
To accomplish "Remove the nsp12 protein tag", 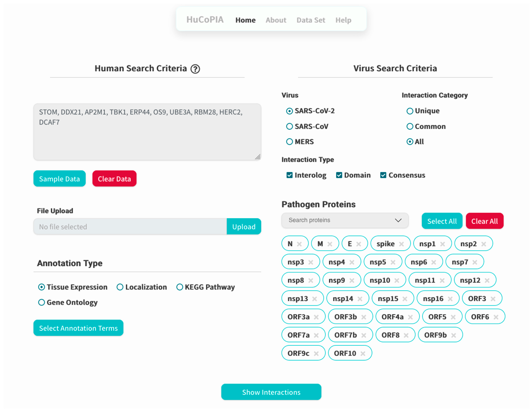I will pos(487,280).
